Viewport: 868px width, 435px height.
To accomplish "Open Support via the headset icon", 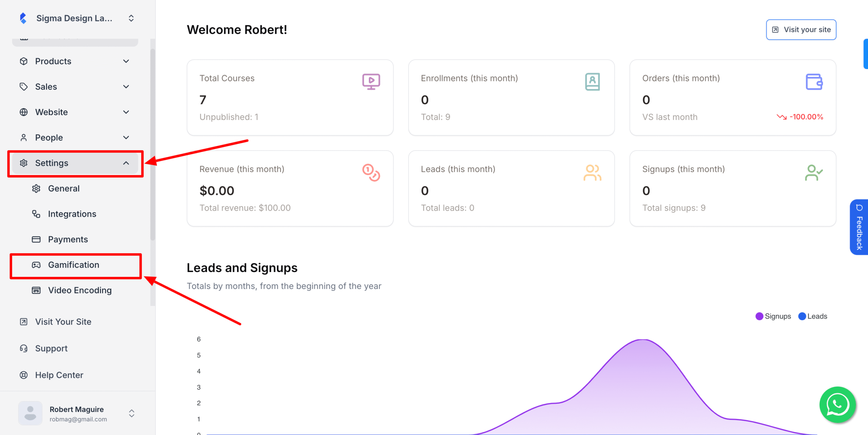I will [x=23, y=348].
